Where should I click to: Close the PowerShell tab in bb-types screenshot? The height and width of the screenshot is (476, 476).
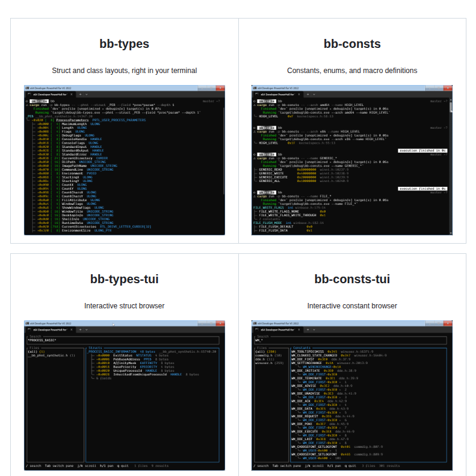(x=72, y=95)
